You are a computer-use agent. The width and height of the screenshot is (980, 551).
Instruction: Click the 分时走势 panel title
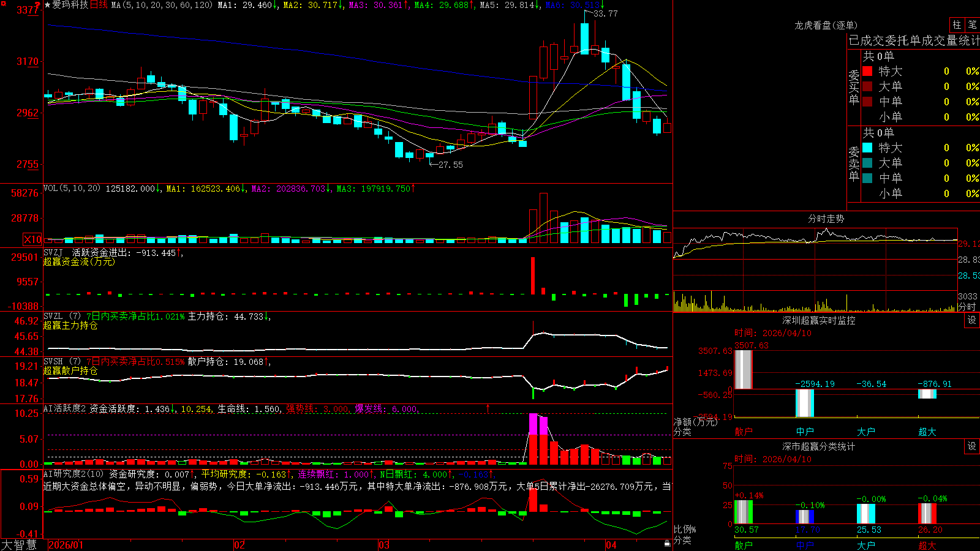[826, 219]
